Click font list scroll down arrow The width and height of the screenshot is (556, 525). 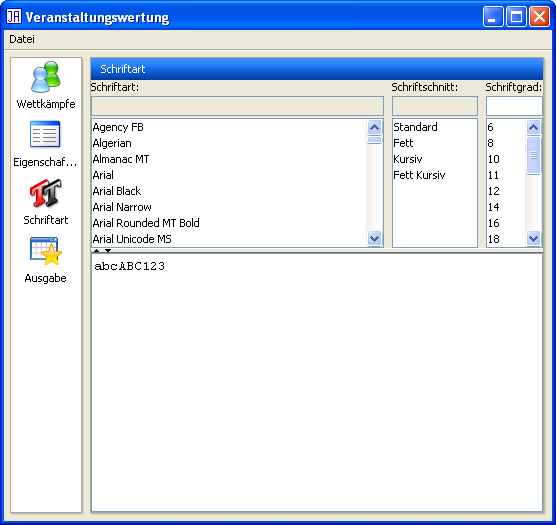click(x=374, y=238)
